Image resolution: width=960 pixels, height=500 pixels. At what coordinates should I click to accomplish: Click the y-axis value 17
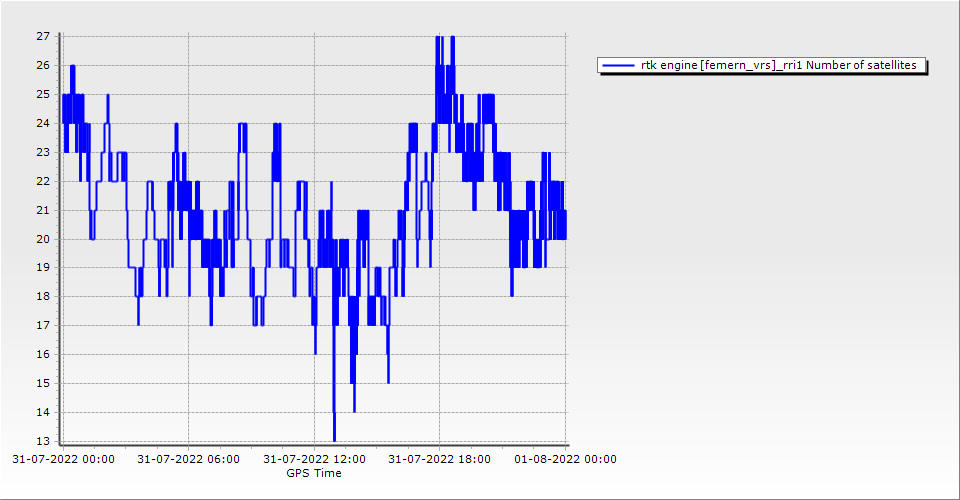[43, 326]
